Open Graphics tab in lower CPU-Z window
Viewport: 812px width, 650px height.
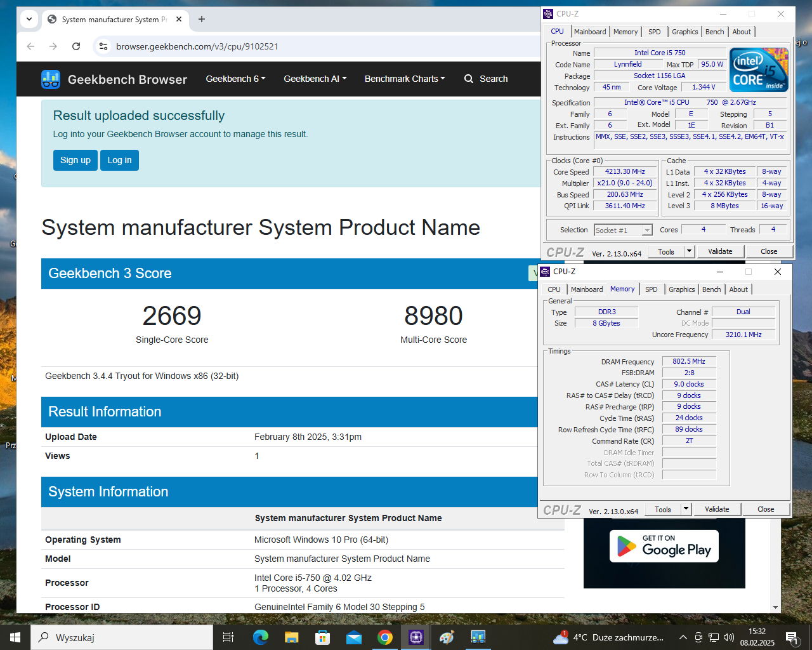tap(682, 289)
